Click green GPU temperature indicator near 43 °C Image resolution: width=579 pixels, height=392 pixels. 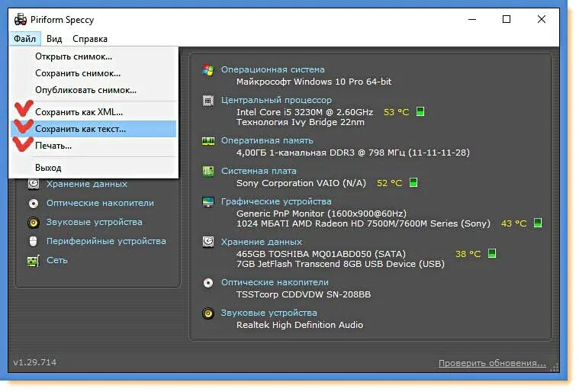point(538,223)
